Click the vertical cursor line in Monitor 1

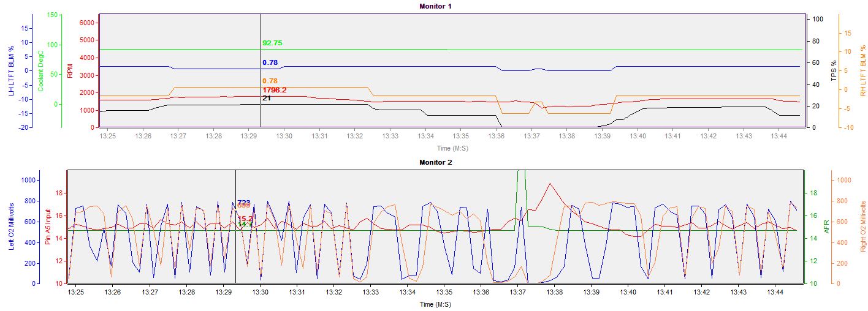pos(261,70)
